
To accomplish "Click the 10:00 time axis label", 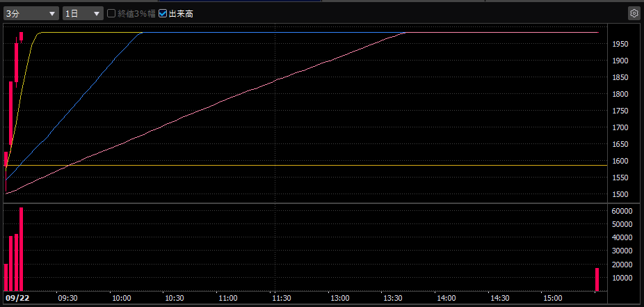I will (x=121, y=298).
